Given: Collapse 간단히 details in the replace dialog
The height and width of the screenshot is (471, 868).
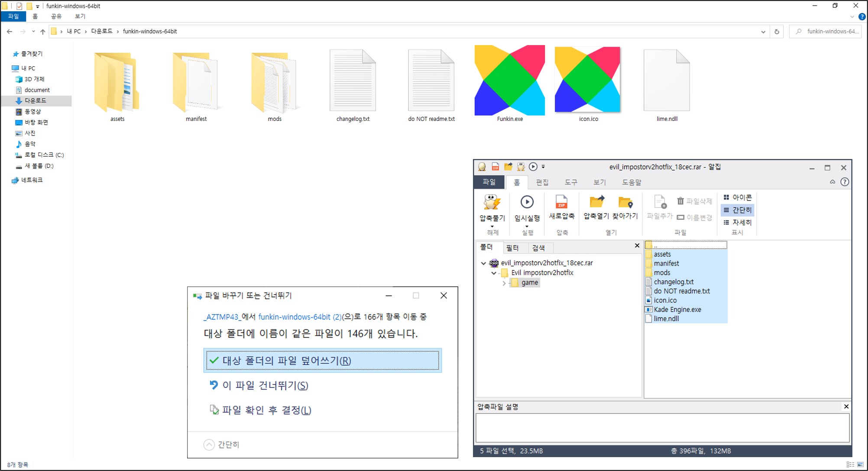Looking at the screenshot, I should click(209, 445).
